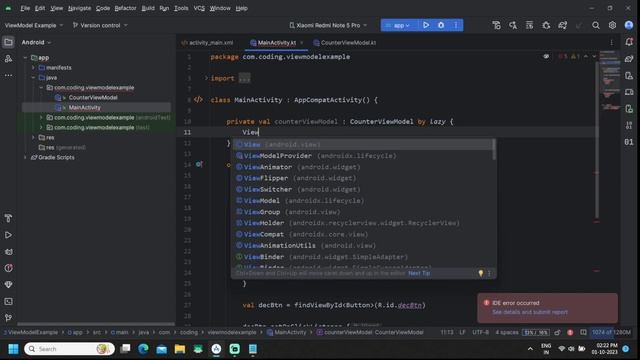Toggle reader mode eye icon in editor

point(546,56)
